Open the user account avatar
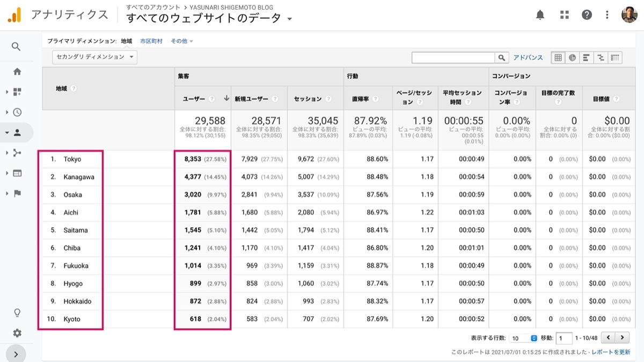The image size is (644, 362). 630,15
